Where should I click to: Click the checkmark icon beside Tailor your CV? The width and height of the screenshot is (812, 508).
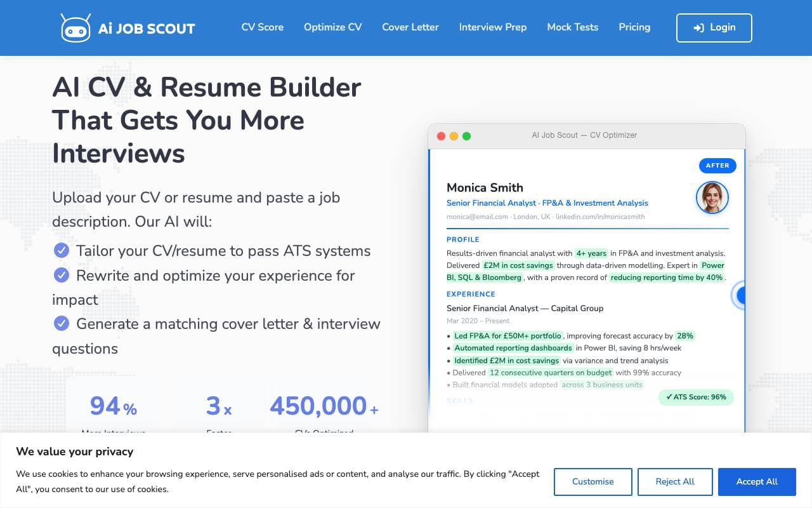coord(62,251)
